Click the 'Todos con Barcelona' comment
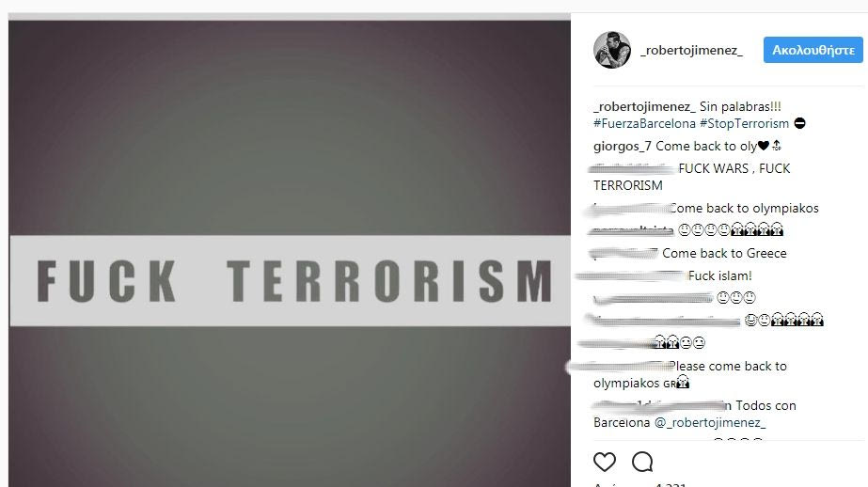 tap(695, 414)
